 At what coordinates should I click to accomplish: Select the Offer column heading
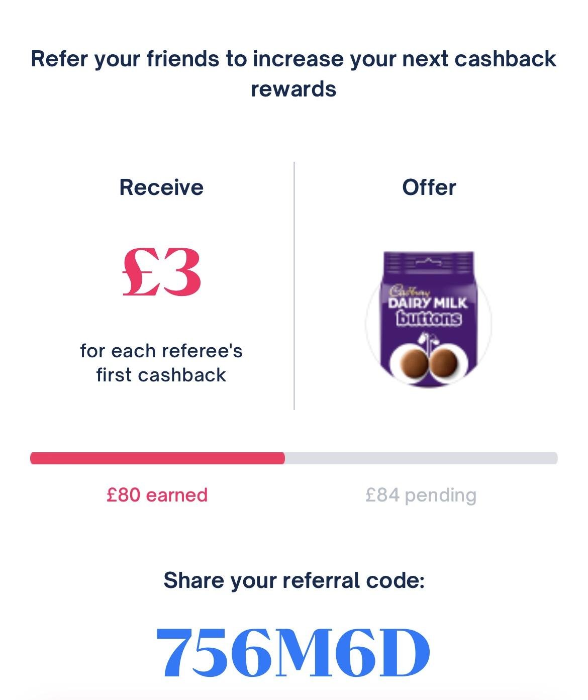click(429, 187)
